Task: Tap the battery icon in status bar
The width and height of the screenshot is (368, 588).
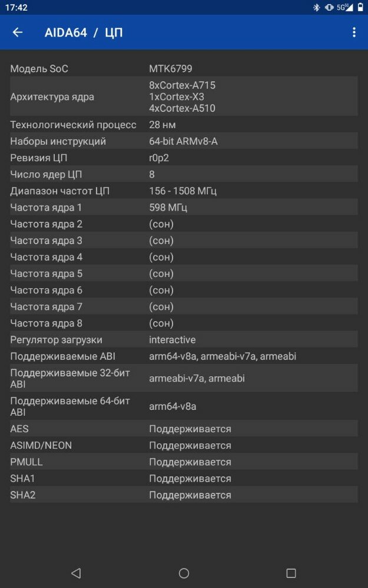Action: pyautogui.click(x=360, y=8)
